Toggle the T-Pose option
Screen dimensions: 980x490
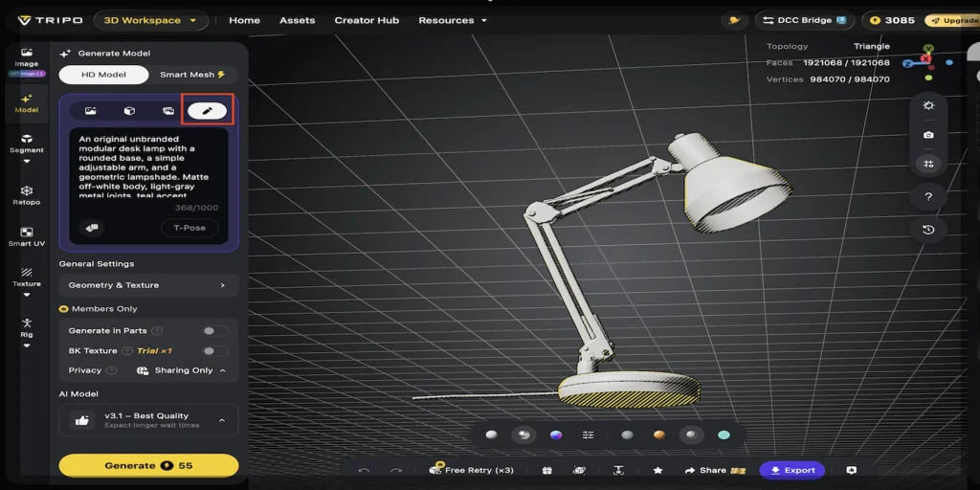[x=189, y=228]
